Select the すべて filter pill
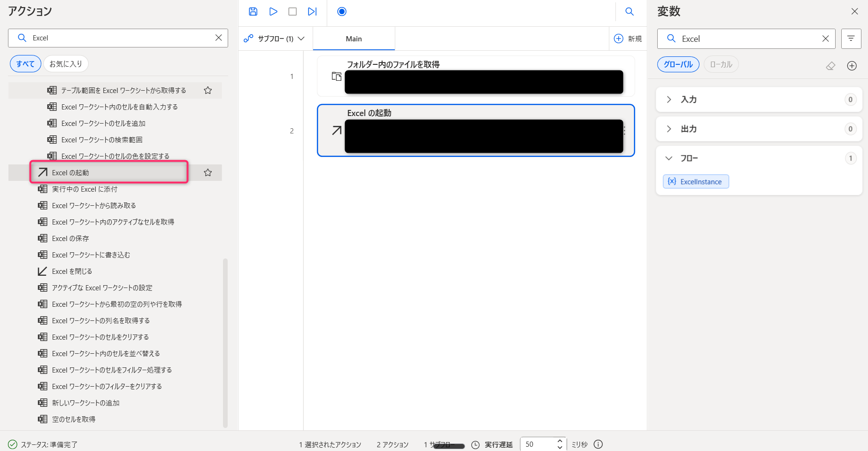 click(25, 64)
